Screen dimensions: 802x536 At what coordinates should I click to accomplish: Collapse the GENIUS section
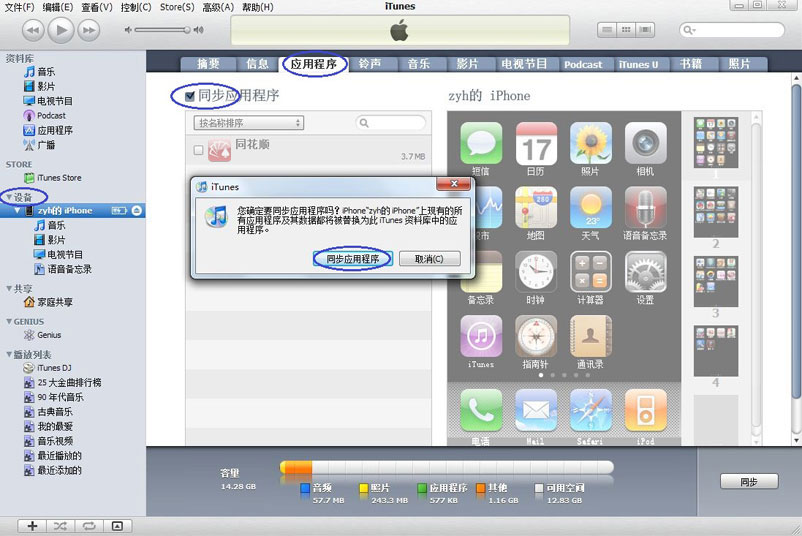pyautogui.click(x=9, y=322)
